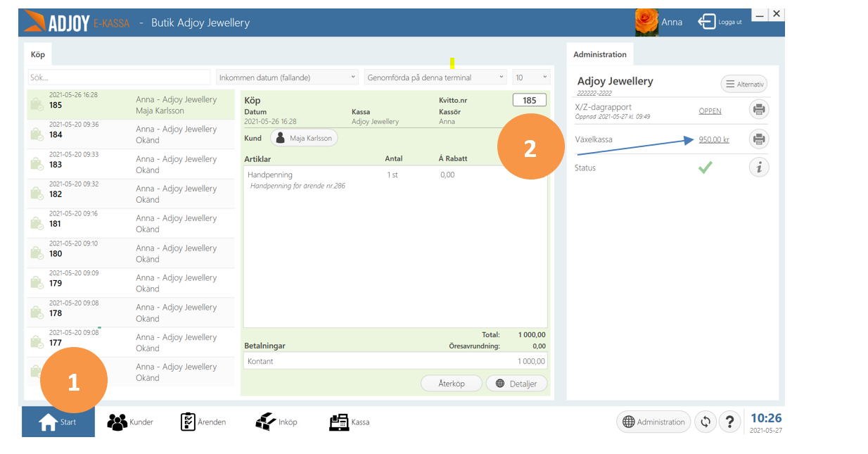Open the Alternativ menu button
This screenshot has height=454, width=868.
(x=743, y=84)
